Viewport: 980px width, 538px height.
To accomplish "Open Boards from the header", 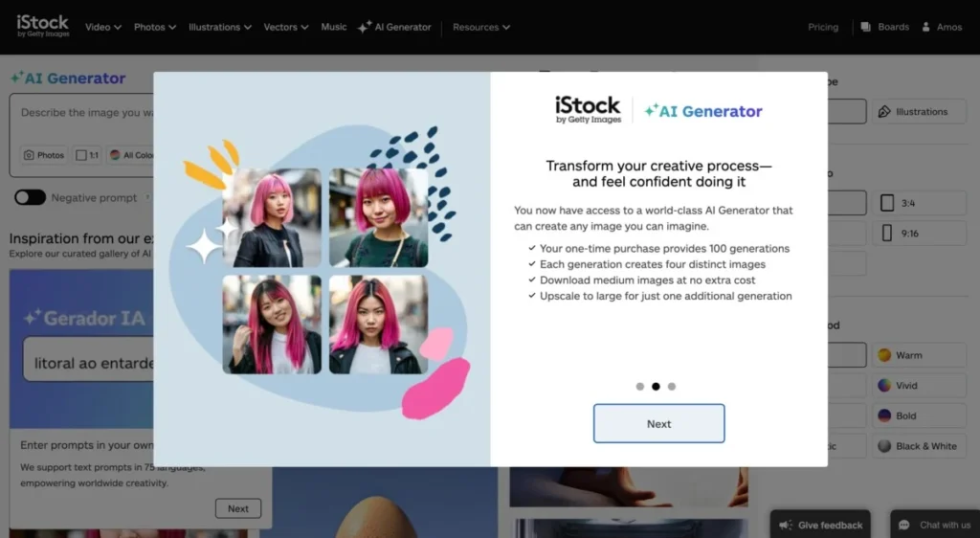I will click(x=885, y=27).
